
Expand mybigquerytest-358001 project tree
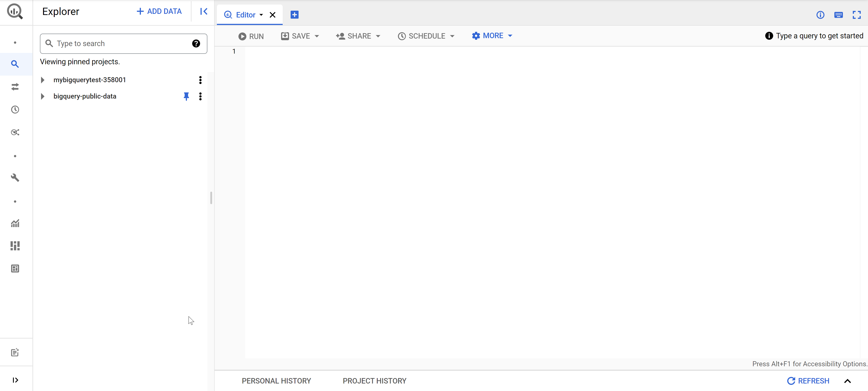pyautogui.click(x=43, y=80)
